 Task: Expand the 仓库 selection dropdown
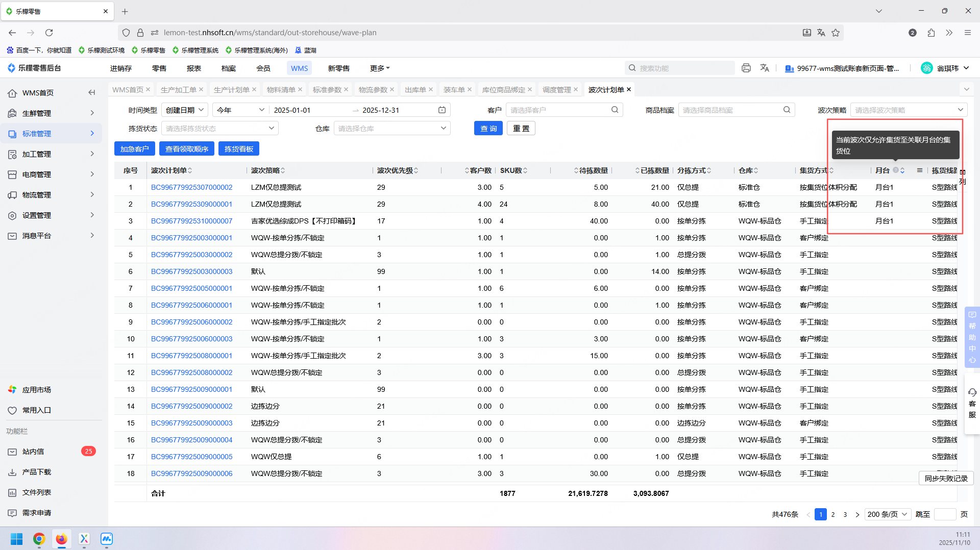391,129
